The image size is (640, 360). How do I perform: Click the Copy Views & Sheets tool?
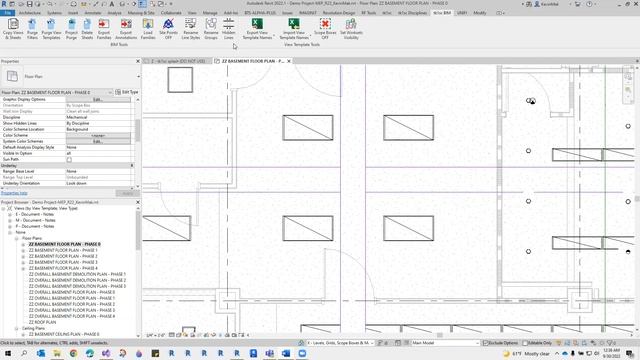pyautogui.click(x=13, y=29)
